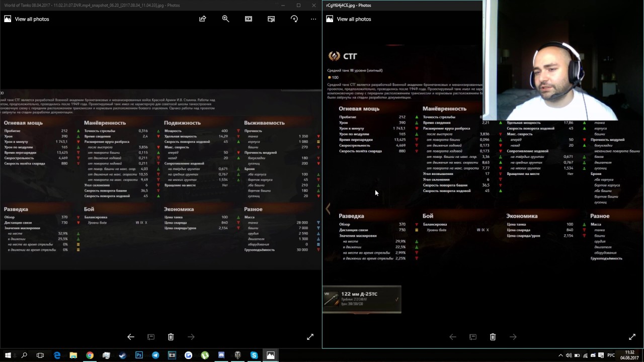Open the three-dots More menu in left window

pyautogui.click(x=313, y=19)
